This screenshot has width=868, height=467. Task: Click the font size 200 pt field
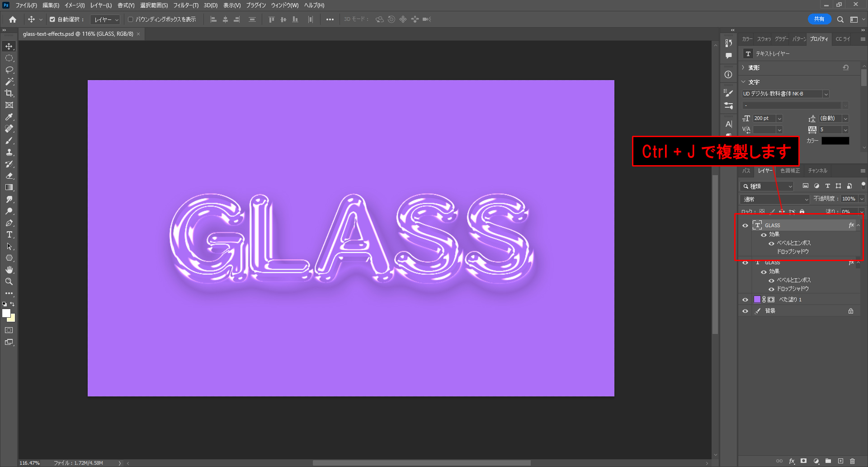tap(764, 118)
